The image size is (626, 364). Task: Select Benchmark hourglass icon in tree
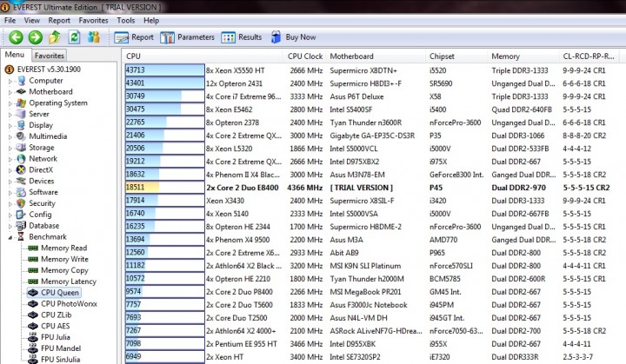click(21, 237)
